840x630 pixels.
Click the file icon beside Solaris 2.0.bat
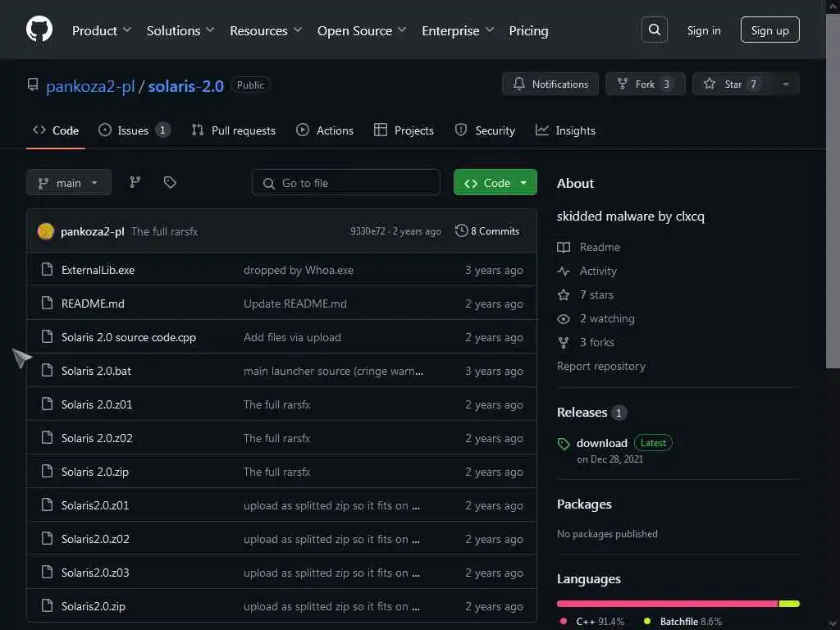[x=47, y=370]
